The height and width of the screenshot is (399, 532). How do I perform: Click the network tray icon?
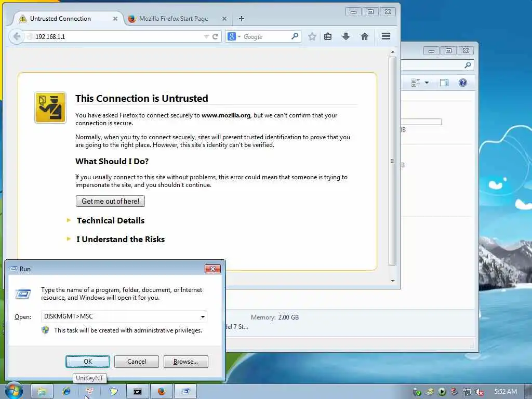point(467,392)
